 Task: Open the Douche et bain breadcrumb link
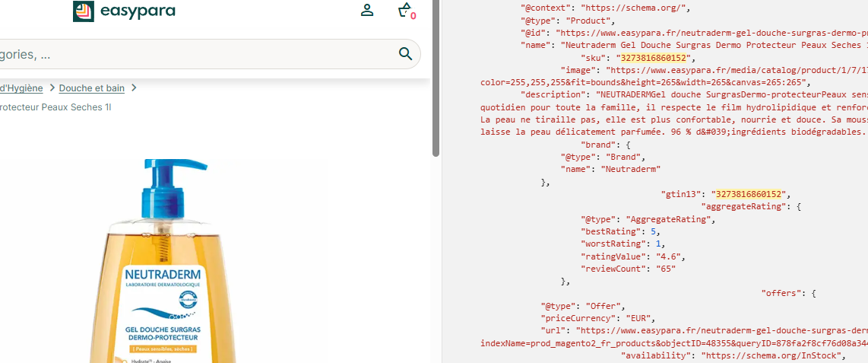(92, 88)
